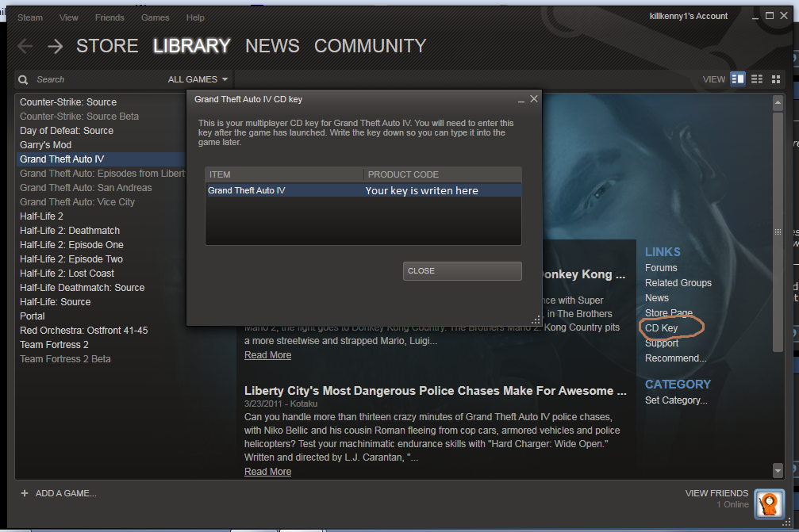799x532 pixels.
Task: Select Half-Life 2: Deathmatch
Action: click(70, 230)
